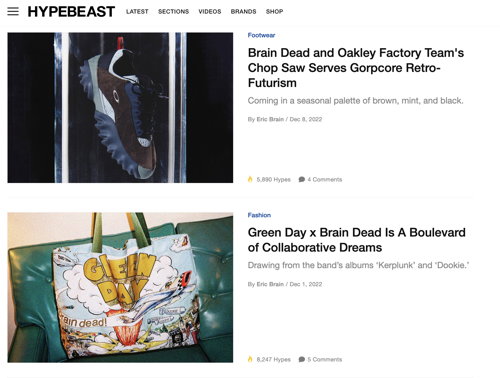Open the BRANDS navigation menu
Viewport: 500px width, 378px height.
click(x=243, y=12)
